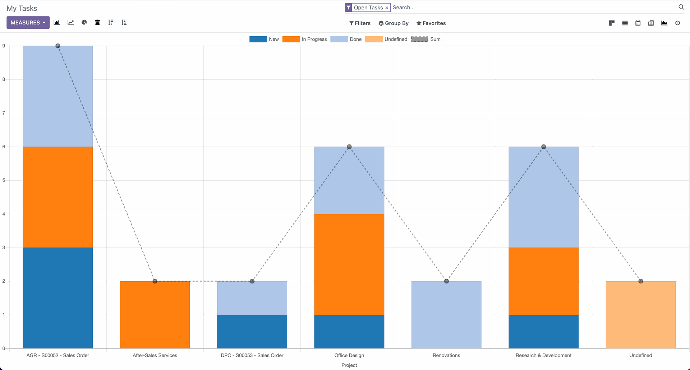Open the Group By dropdown

coord(394,23)
